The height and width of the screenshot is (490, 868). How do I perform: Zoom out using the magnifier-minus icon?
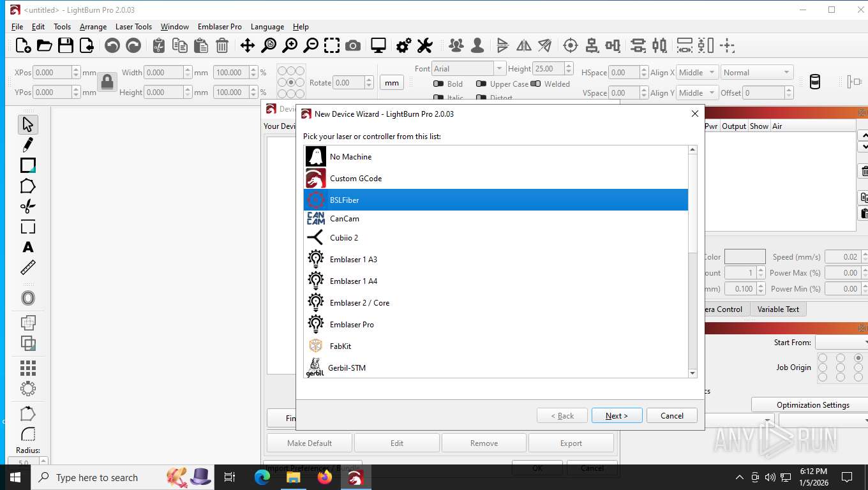point(311,45)
